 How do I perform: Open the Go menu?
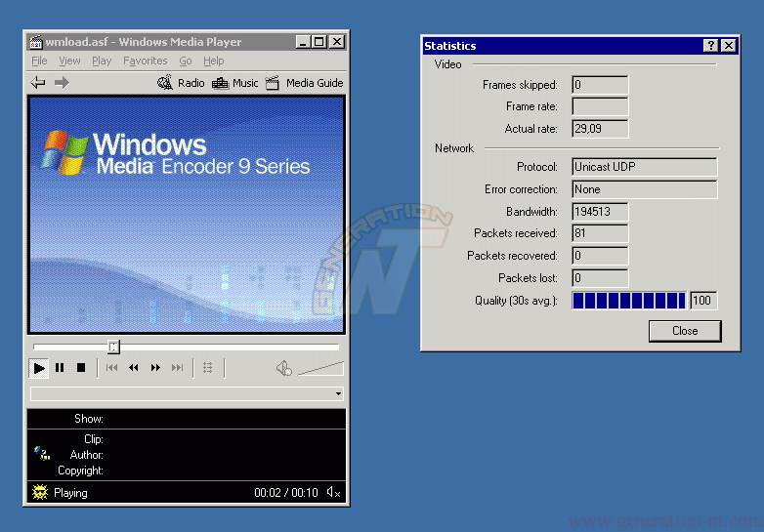(x=186, y=61)
